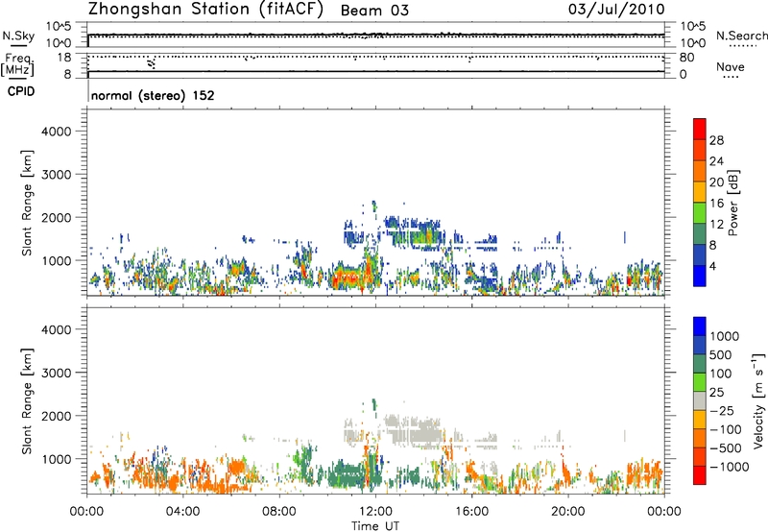Click the velocity colorbar value '-500'

(725, 448)
